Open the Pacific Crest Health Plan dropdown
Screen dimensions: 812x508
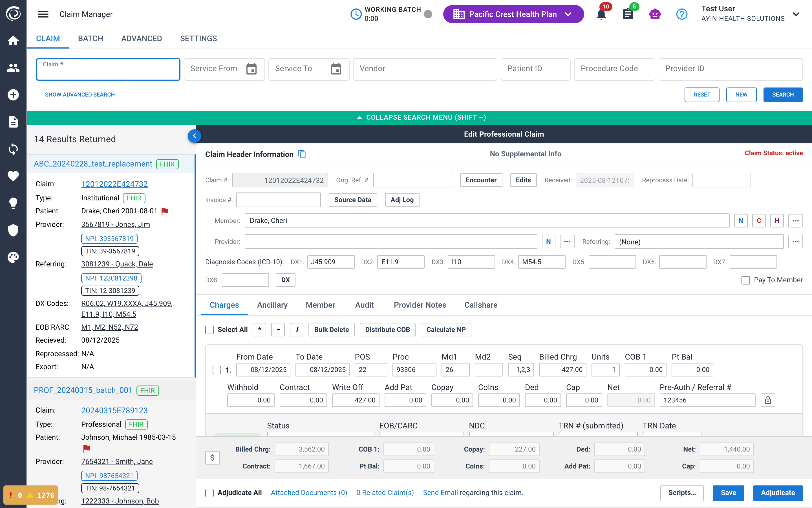[513, 14]
